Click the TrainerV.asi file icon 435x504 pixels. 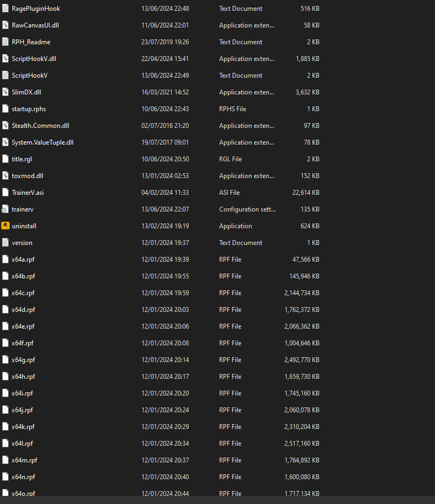coord(5,192)
